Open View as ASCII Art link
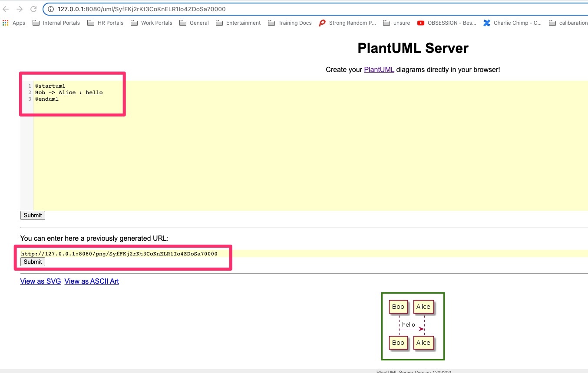Screen dimensions: 588x373 pos(92,281)
